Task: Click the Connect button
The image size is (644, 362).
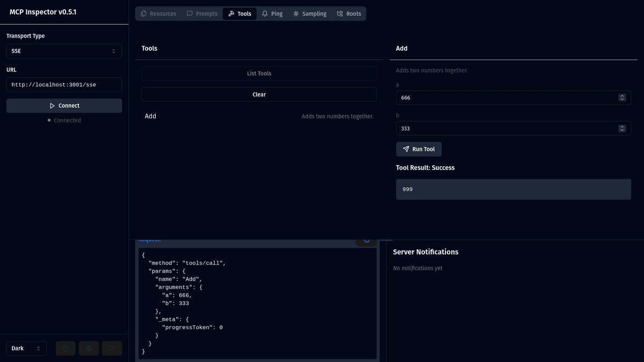Action: pos(64,106)
